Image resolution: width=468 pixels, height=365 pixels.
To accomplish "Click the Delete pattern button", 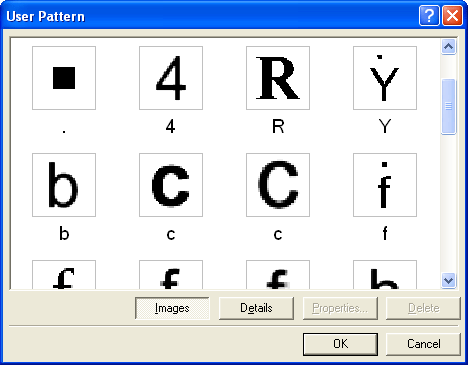I will tap(423, 308).
